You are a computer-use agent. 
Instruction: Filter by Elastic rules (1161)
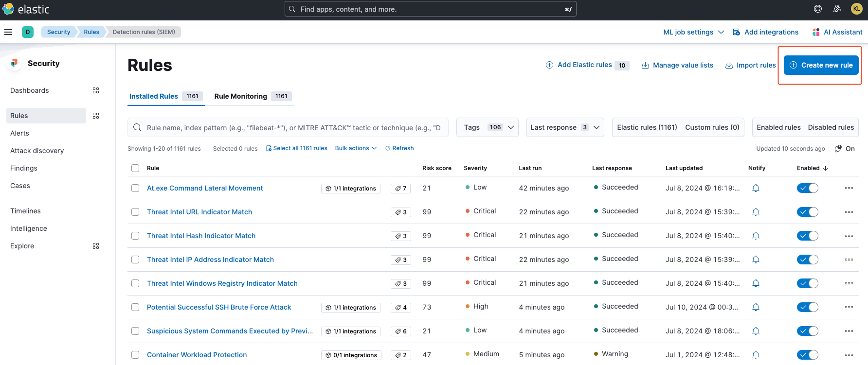(x=647, y=127)
